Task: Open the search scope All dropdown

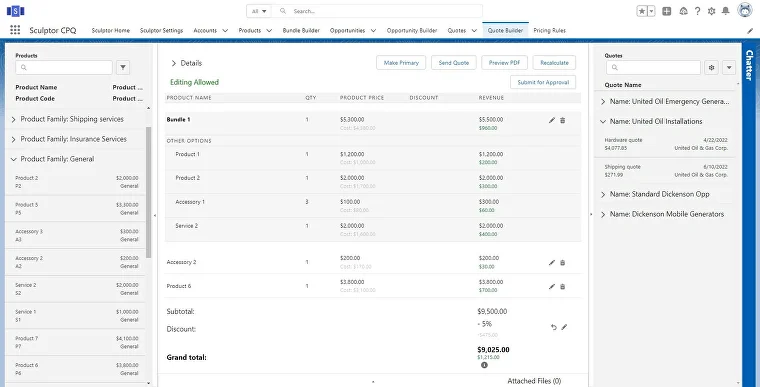Action: [x=259, y=11]
